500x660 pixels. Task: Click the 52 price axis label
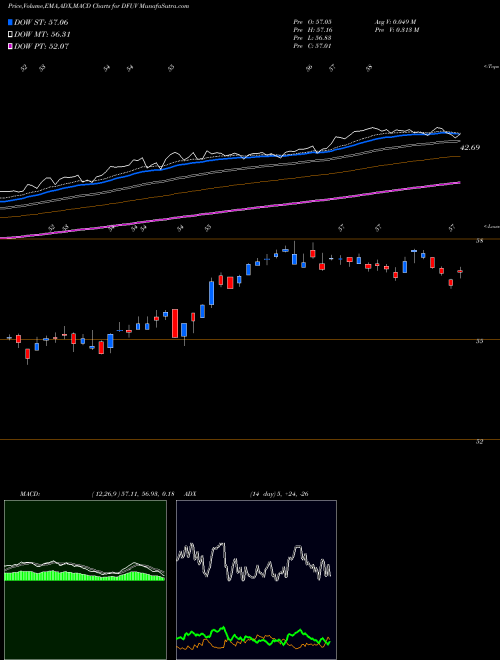(479, 442)
